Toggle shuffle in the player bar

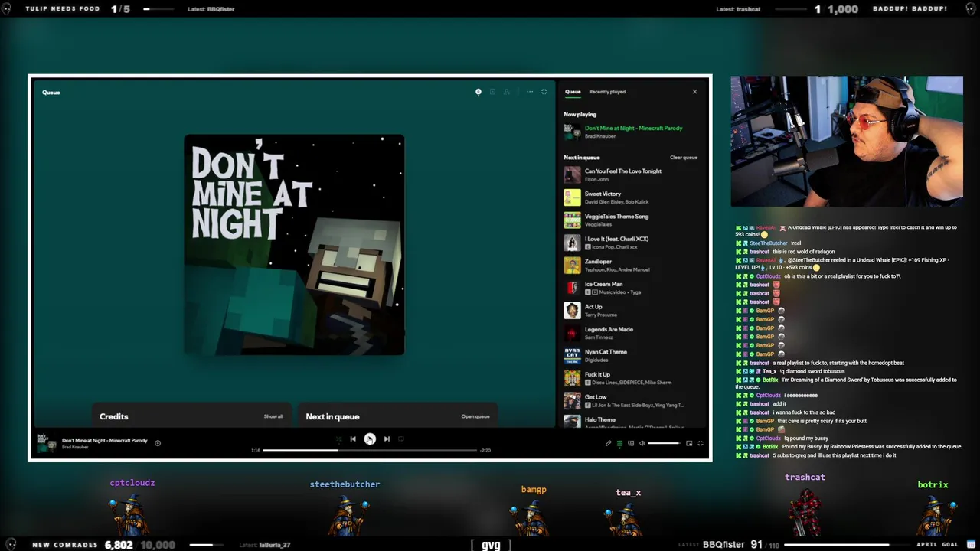tap(338, 439)
